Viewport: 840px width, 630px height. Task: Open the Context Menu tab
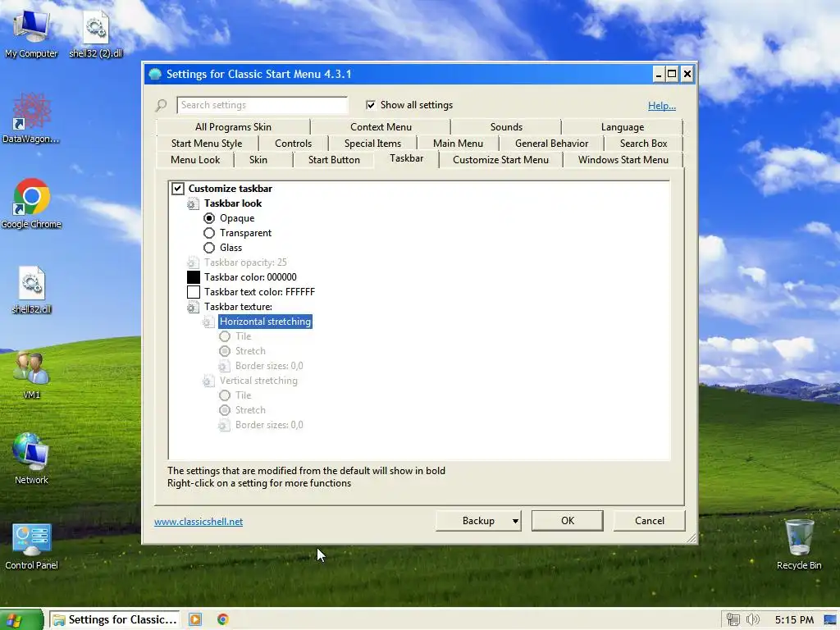pos(381,127)
